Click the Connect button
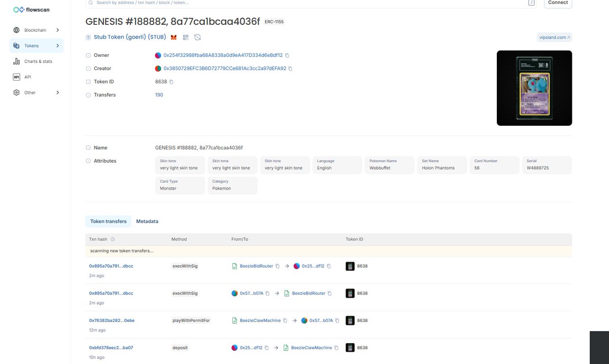This screenshot has width=609, height=364. 558,3
